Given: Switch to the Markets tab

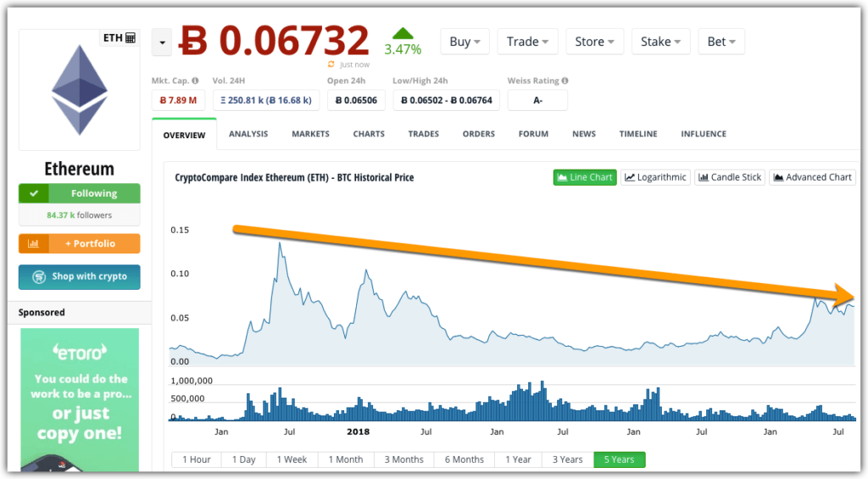Looking at the screenshot, I should point(310,134).
